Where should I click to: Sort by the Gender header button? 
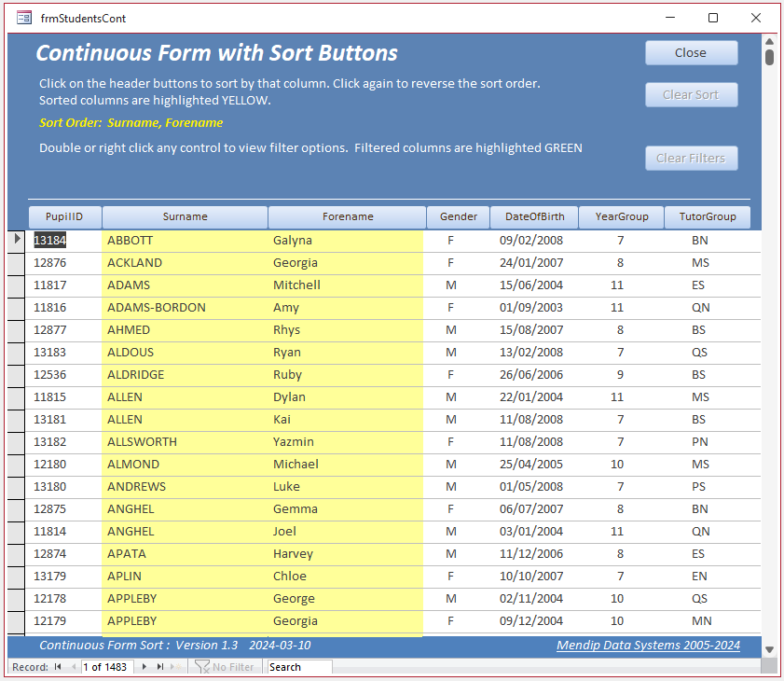point(458,216)
